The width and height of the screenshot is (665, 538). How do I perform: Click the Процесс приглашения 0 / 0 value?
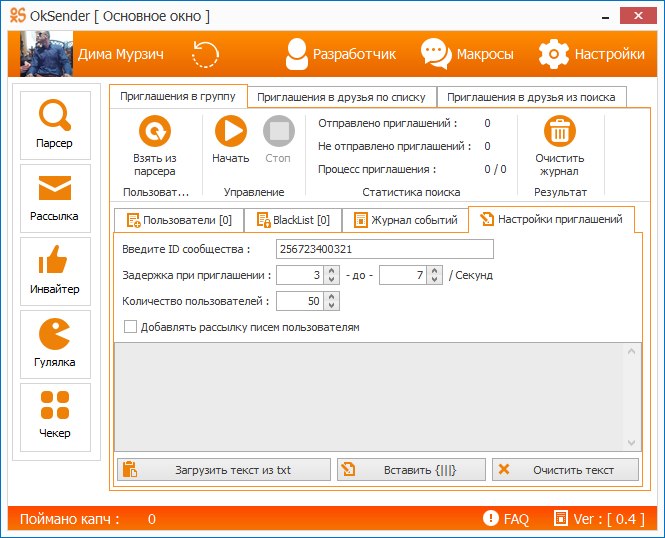click(495, 169)
